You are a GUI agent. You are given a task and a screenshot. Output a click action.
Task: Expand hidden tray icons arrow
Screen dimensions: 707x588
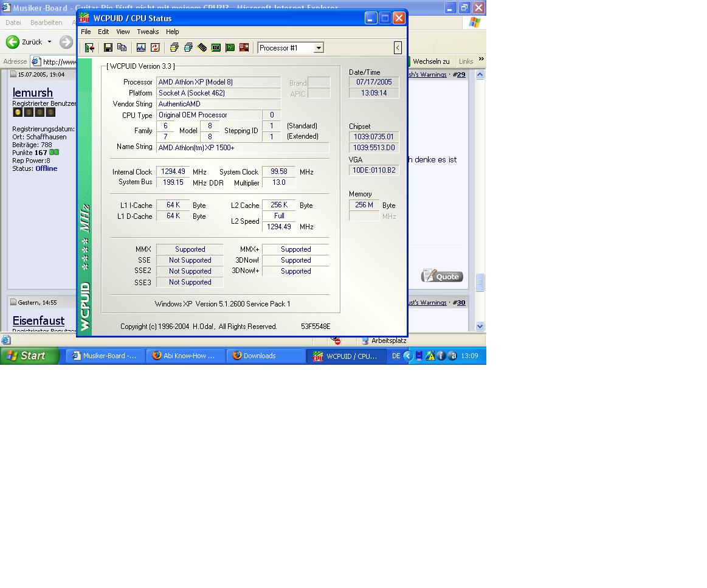[408, 356]
